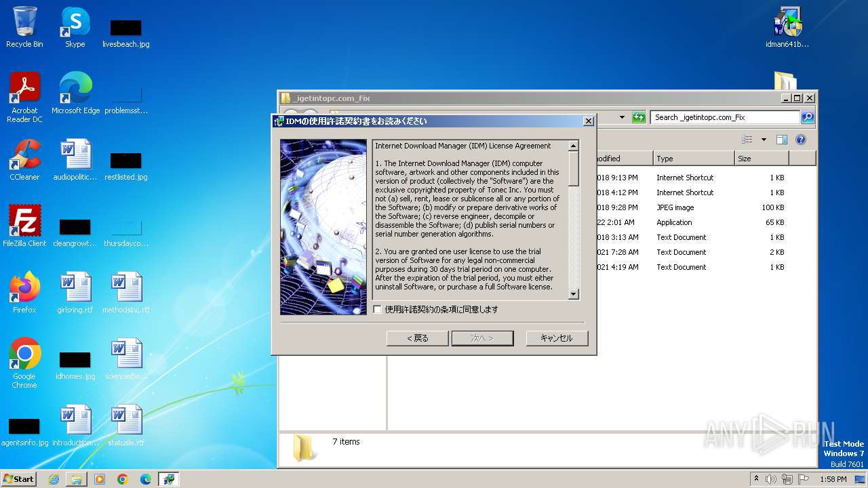This screenshot has height=488, width=868.
Task: Open Explorer help icon
Action: click(800, 140)
